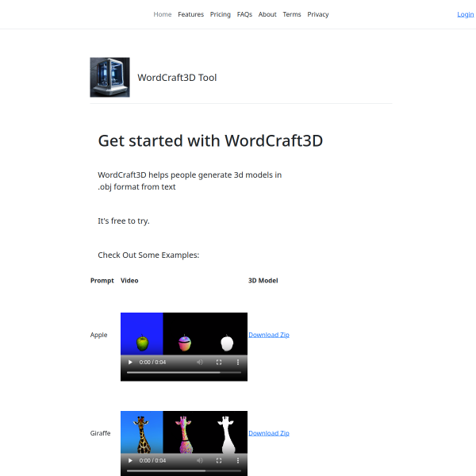The height and width of the screenshot is (476, 476).
Task: Click the 'It's free to try.' text
Action: point(124,221)
